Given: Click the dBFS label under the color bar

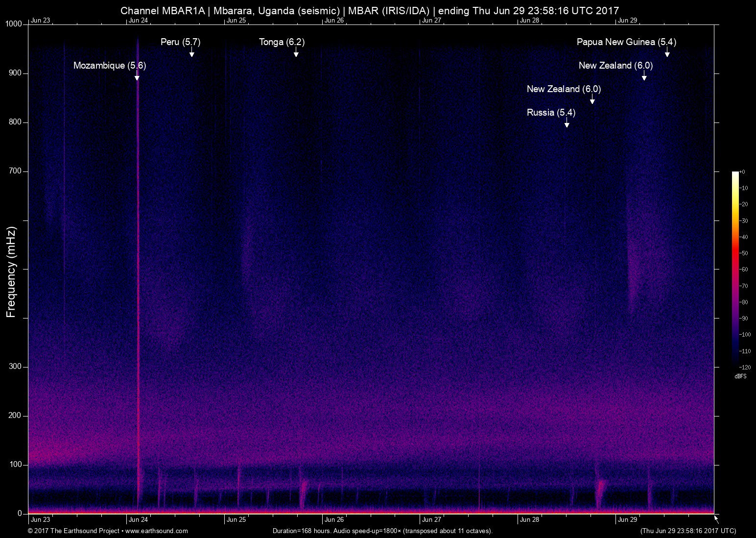Looking at the screenshot, I should click(741, 375).
